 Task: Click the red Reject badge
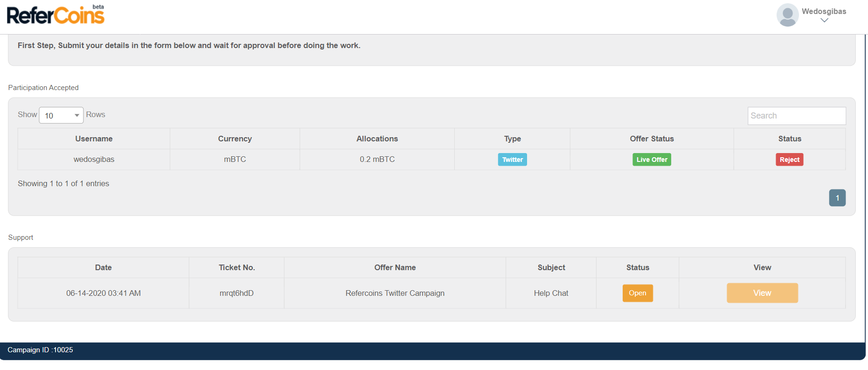790,160
